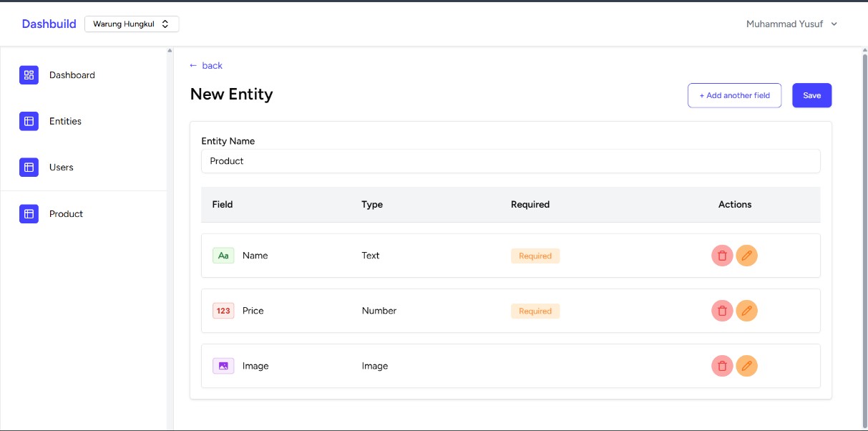Delete the Price field
The height and width of the screenshot is (431, 868).
point(722,311)
